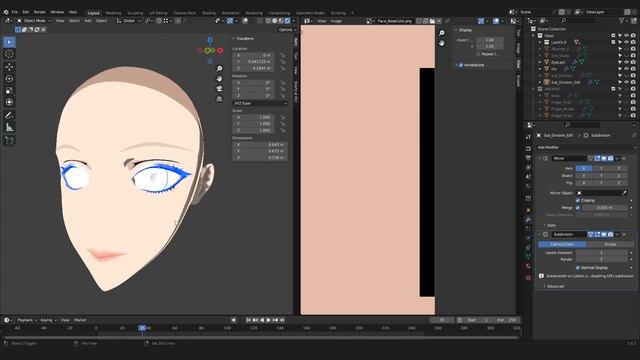Toggle Head collection eye visibility

pos(627,36)
